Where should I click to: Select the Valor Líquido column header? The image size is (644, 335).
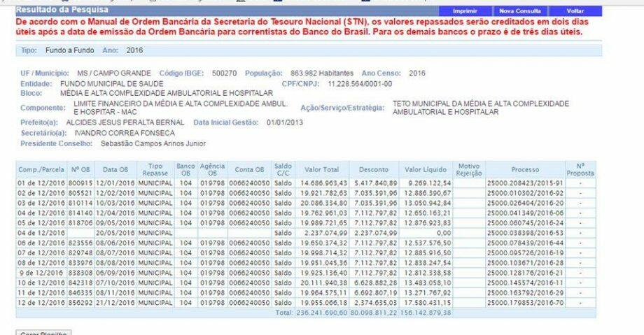tap(426, 169)
